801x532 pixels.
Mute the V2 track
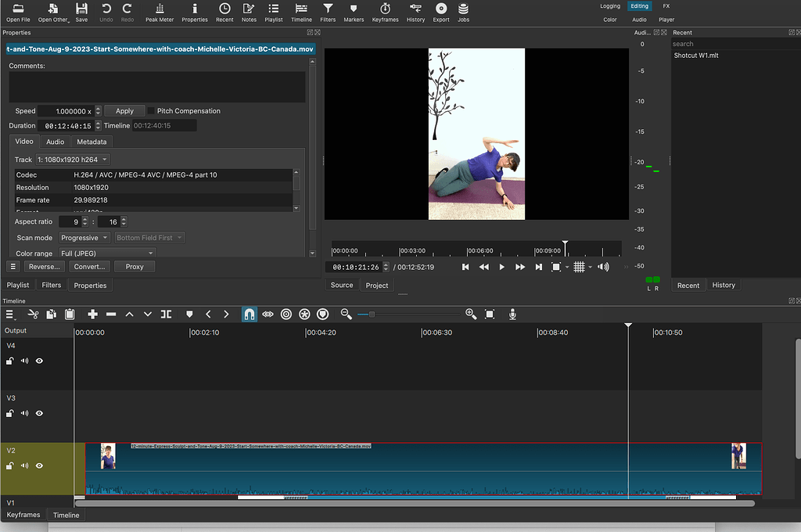click(x=23, y=465)
